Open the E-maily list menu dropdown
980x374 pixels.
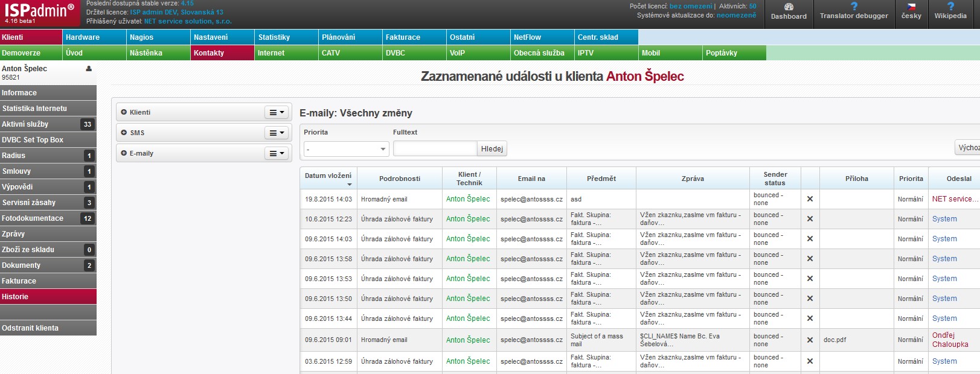click(x=277, y=153)
